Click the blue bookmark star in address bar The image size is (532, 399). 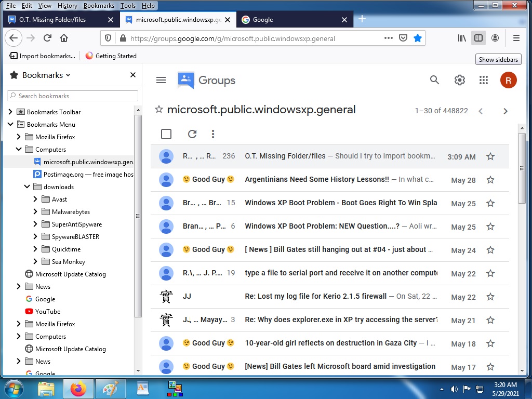tap(418, 38)
